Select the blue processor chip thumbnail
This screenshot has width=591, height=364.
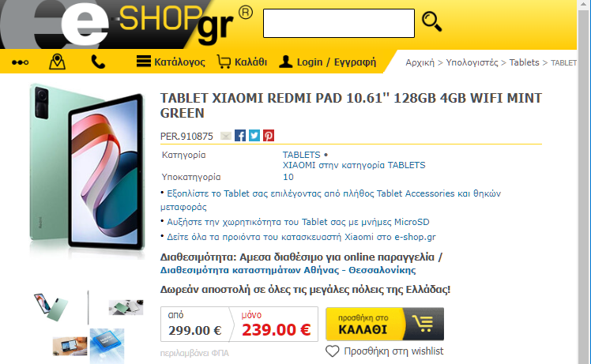click(x=107, y=346)
